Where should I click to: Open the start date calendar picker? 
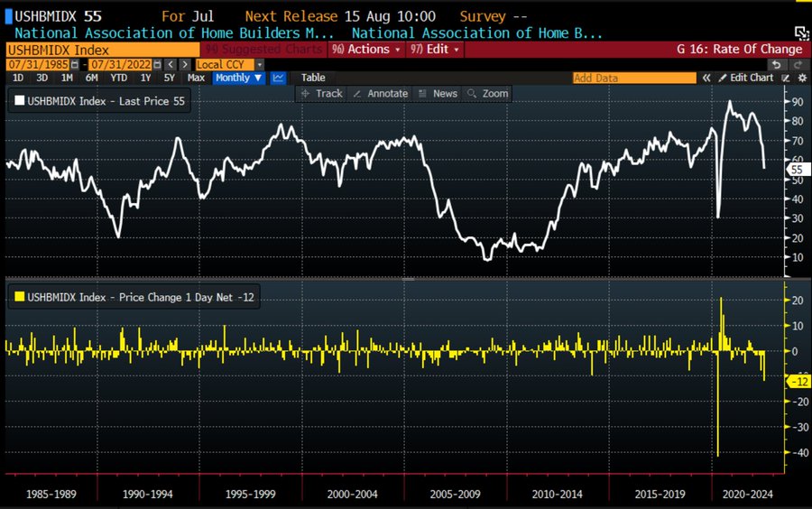click(x=76, y=64)
